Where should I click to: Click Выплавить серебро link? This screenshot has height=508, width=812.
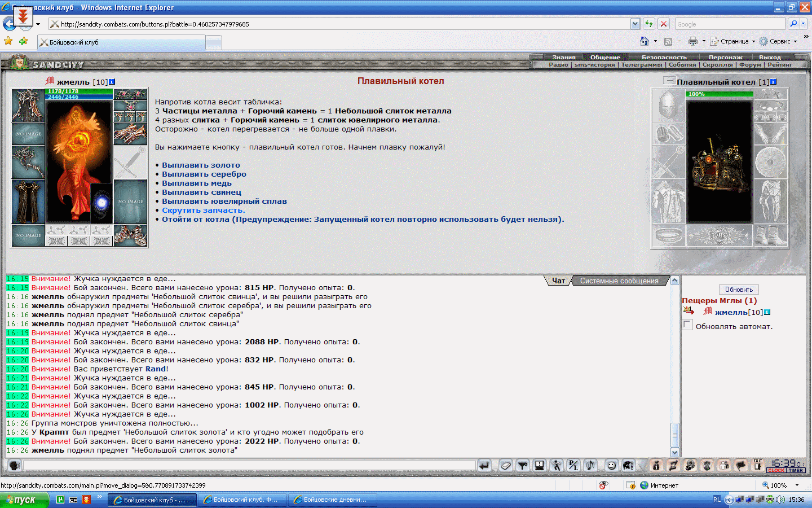pos(204,174)
